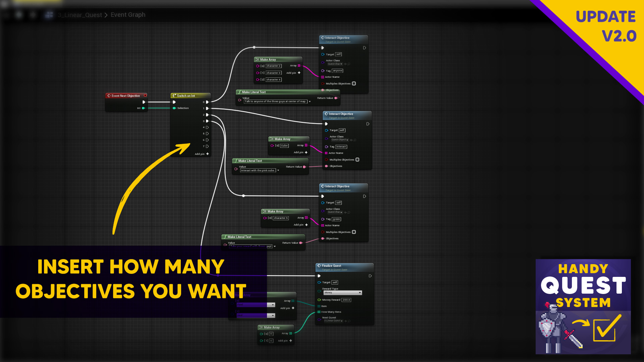Image resolution: width=644 pixels, height=362 pixels.
Task: Open the Next Quest 3 Linear Quest dropdown
Action: click(x=333, y=321)
